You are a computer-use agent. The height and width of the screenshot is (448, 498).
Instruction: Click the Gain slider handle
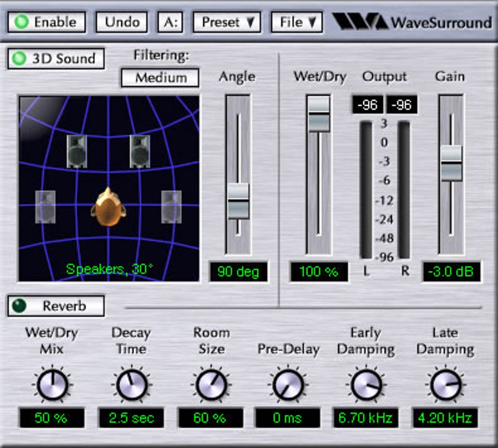[451, 163]
